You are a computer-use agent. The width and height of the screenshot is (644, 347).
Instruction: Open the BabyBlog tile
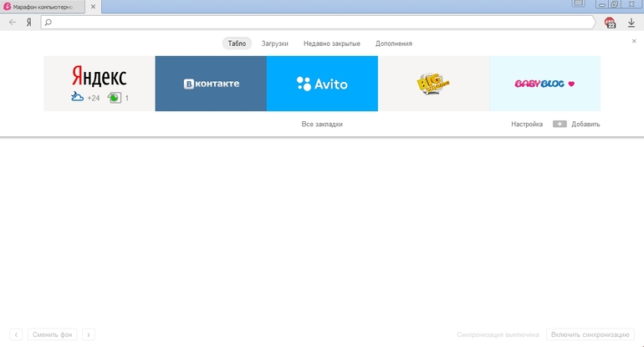click(544, 84)
